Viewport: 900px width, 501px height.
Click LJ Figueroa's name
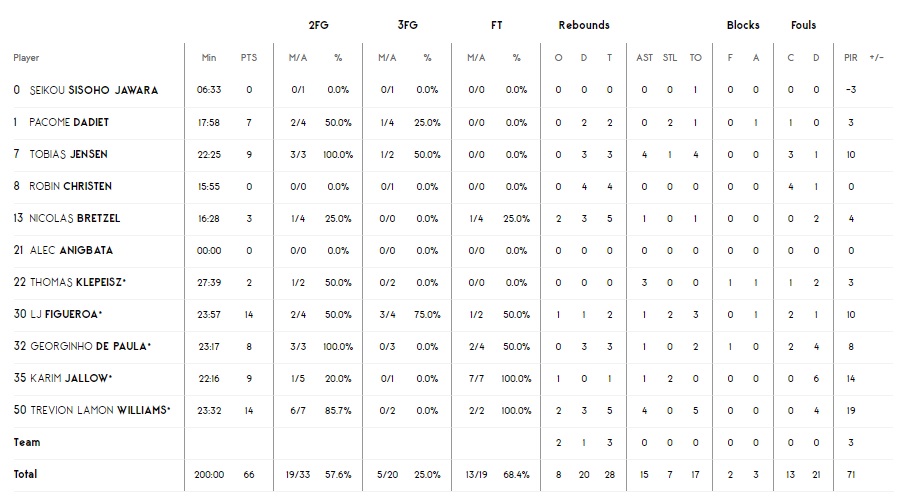[x=66, y=314]
